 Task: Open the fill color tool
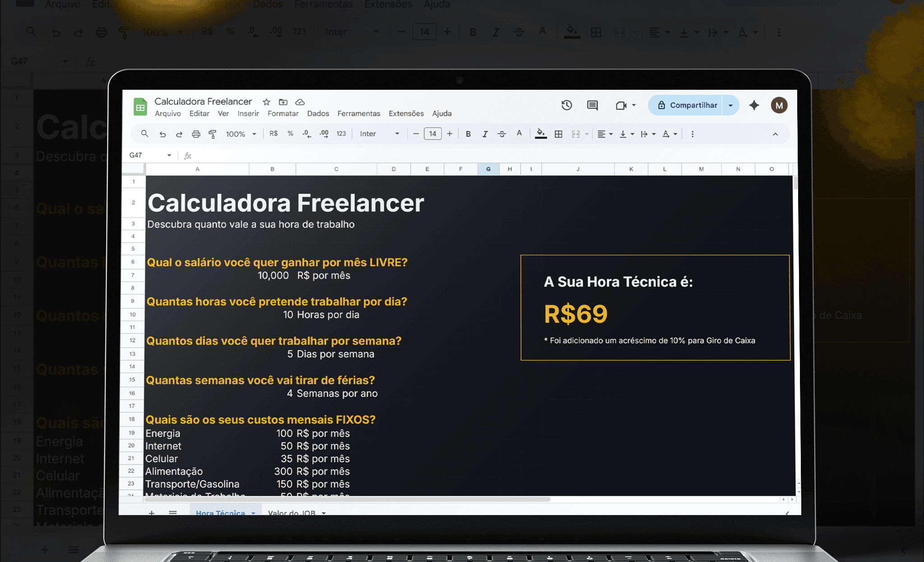pos(541,134)
